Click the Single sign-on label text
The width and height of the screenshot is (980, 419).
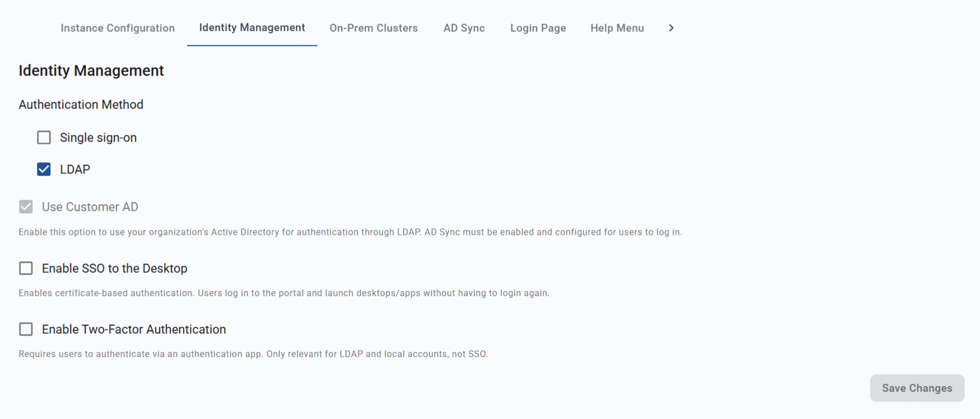(98, 137)
